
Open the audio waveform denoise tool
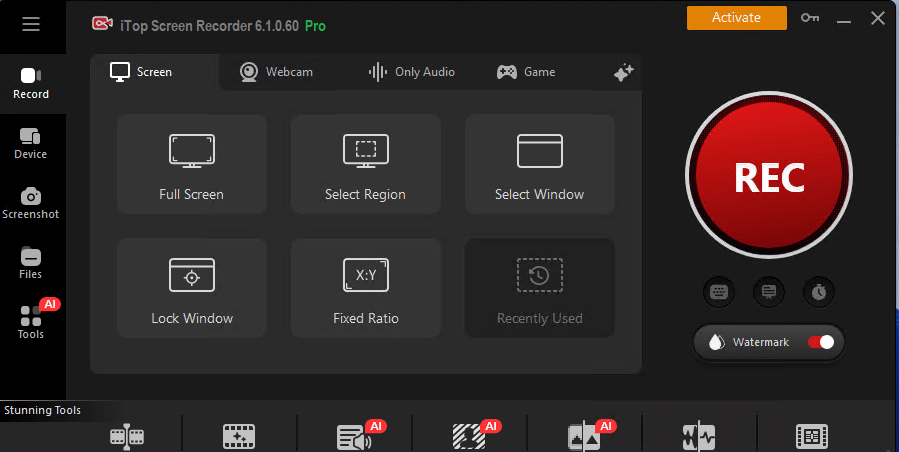pos(699,437)
